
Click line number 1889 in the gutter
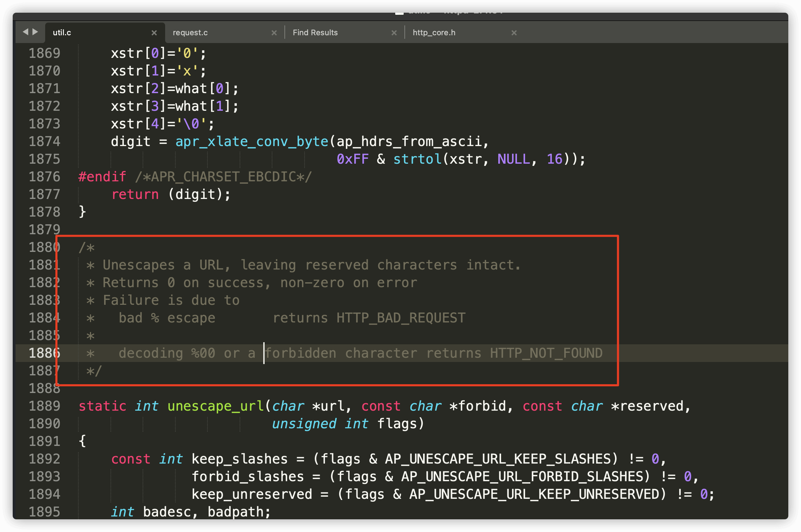click(x=44, y=406)
